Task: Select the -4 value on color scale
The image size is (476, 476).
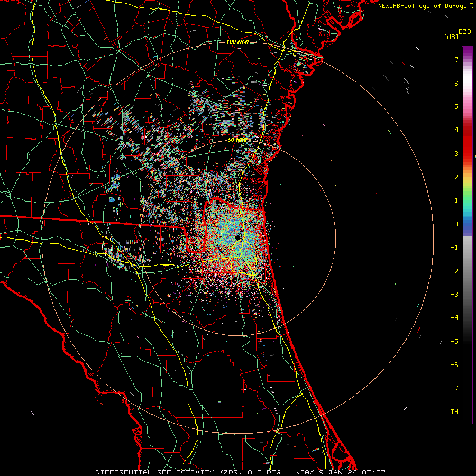Action: (454, 318)
